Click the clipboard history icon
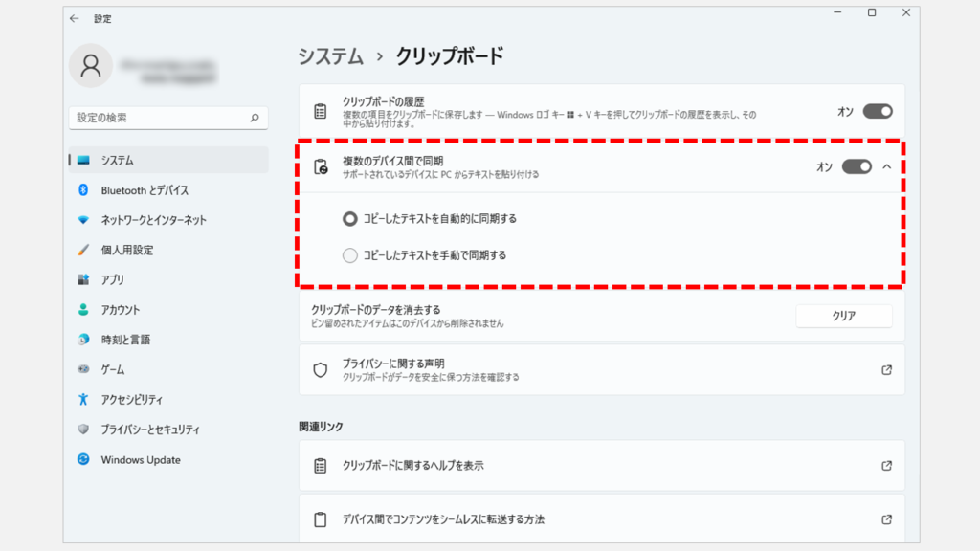 [x=322, y=111]
